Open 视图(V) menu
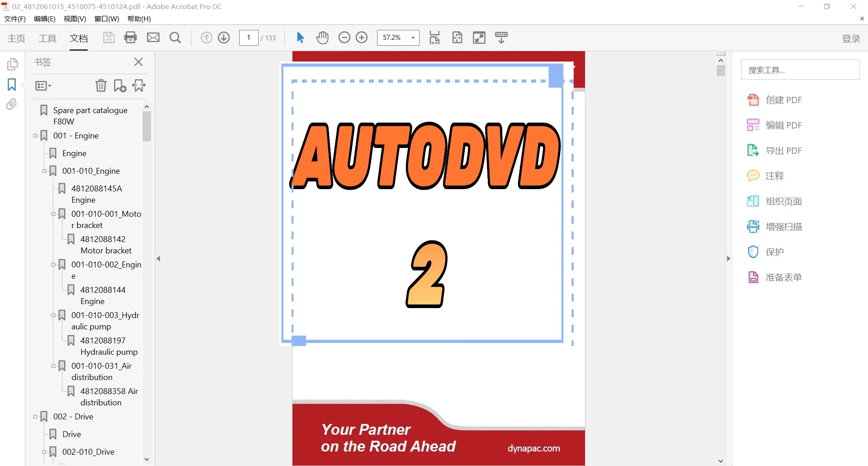Viewport: 868px width, 466px height. point(75,19)
